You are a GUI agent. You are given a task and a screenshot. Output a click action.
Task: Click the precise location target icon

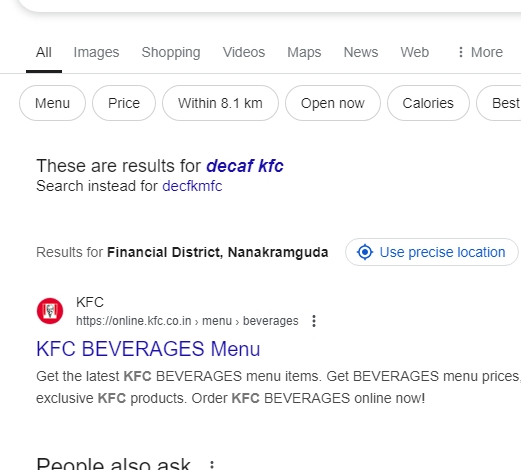tap(365, 252)
